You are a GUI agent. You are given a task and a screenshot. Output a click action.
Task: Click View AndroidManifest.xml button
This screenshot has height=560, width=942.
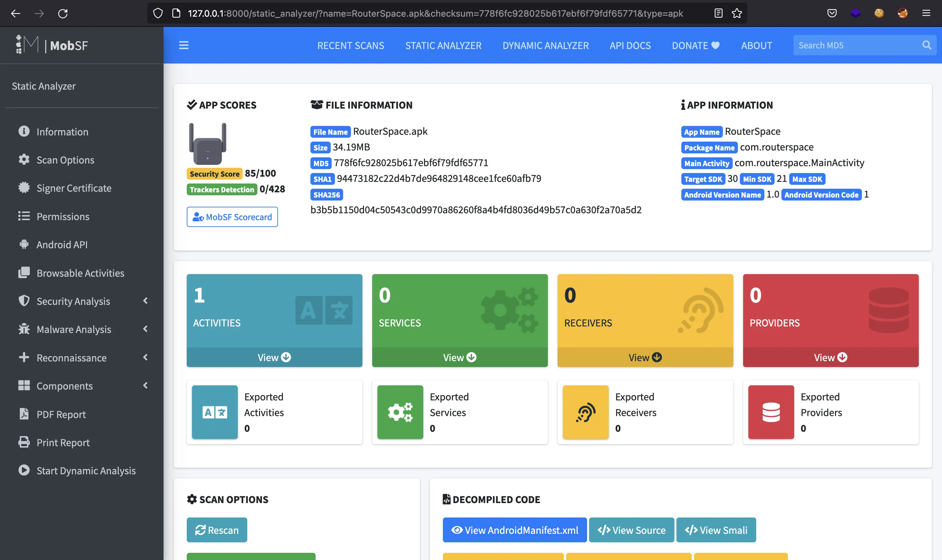[515, 530]
